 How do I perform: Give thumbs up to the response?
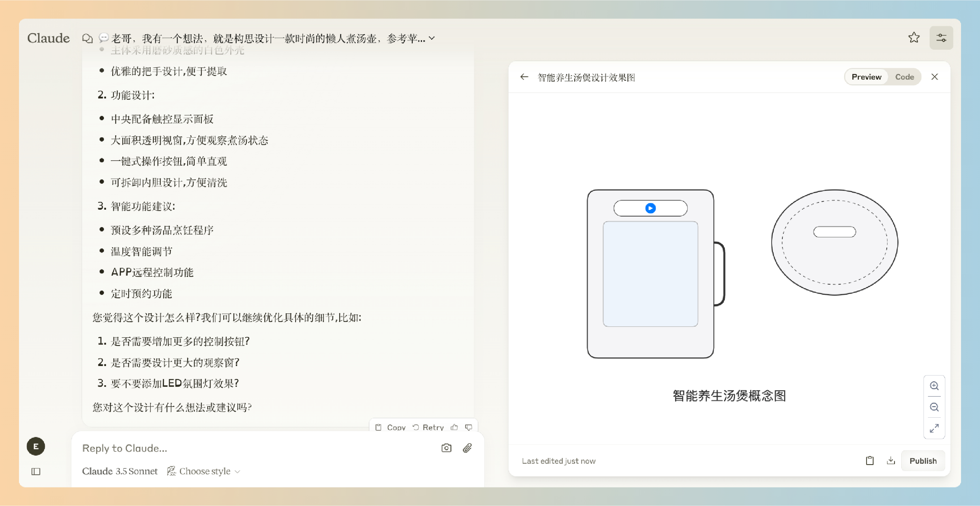coord(454,427)
